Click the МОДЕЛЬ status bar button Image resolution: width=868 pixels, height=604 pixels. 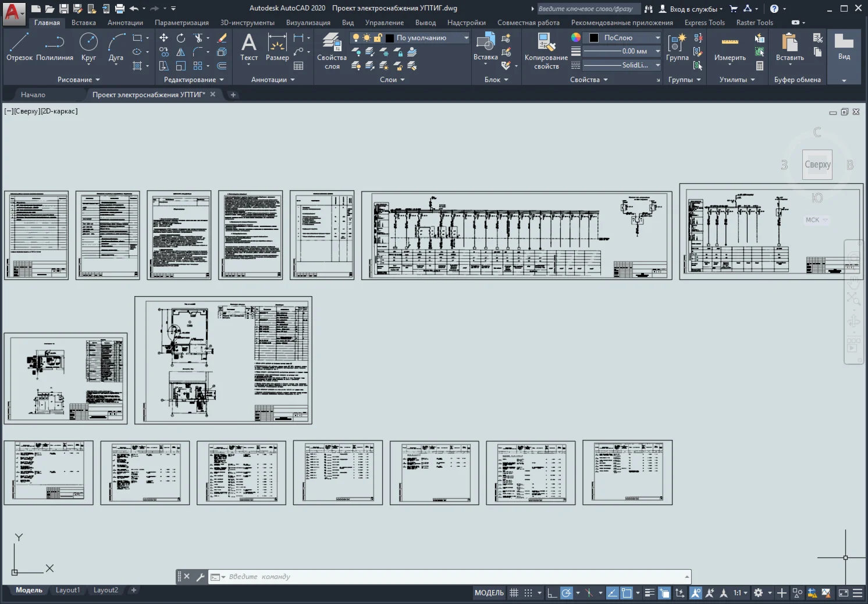click(489, 593)
